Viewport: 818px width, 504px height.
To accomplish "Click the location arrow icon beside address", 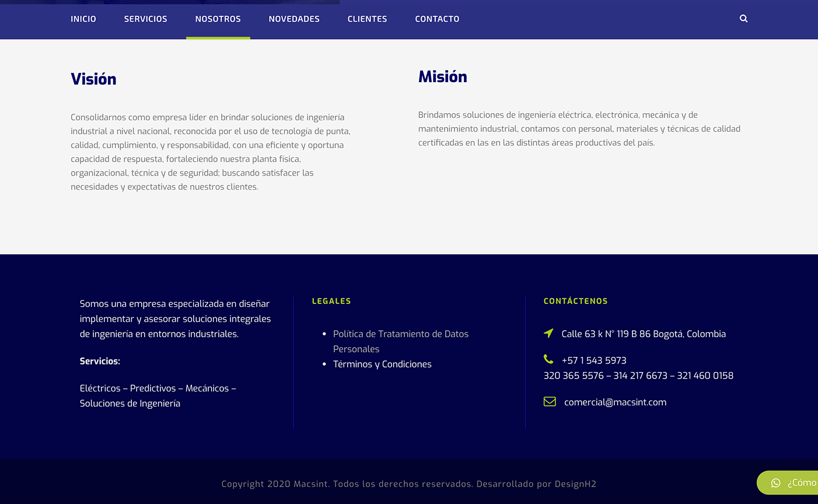I will (x=548, y=333).
